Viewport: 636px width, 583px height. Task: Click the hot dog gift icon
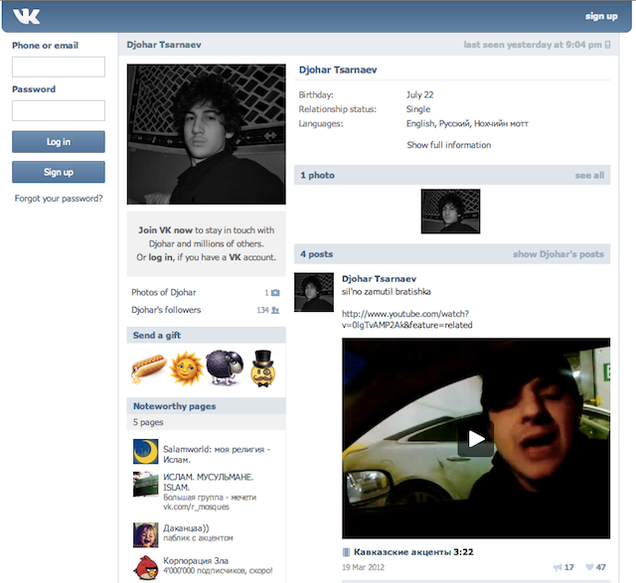click(148, 368)
